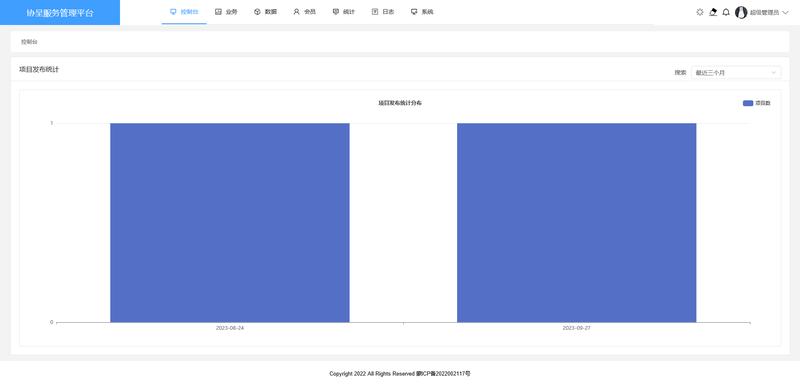Click the 控制台 breadcrumb

[29, 42]
